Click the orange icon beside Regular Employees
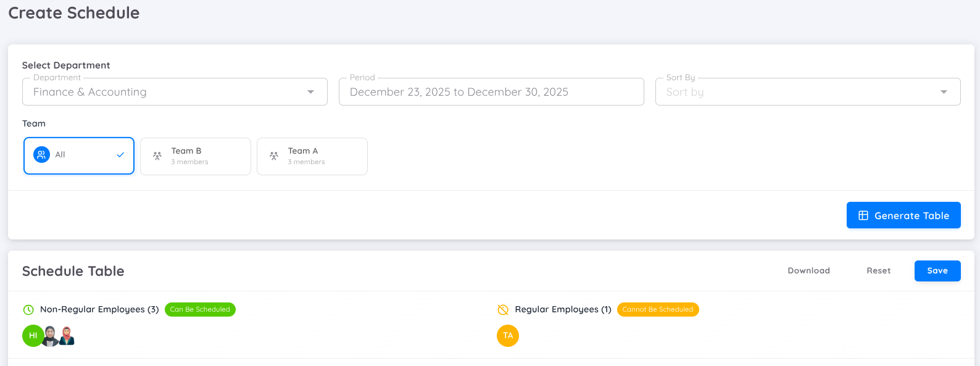 click(x=503, y=310)
